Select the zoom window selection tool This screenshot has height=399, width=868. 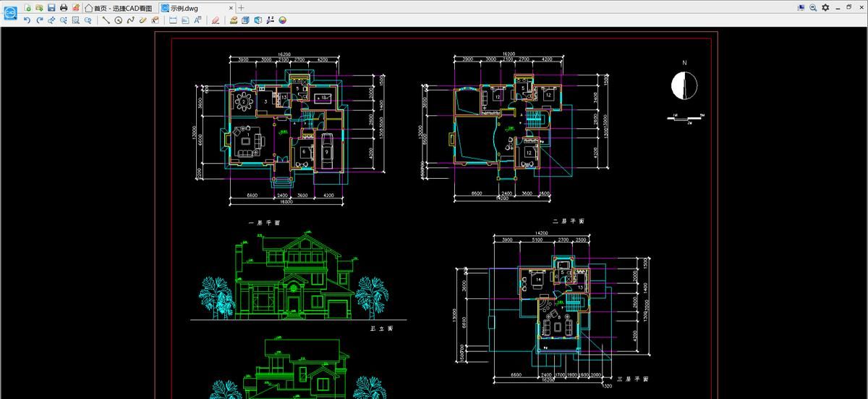tap(75, 20)
